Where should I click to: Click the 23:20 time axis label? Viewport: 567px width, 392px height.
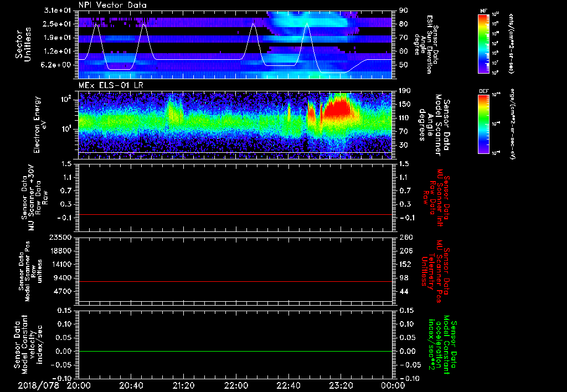pyautogui.click(x=341, y=385)
